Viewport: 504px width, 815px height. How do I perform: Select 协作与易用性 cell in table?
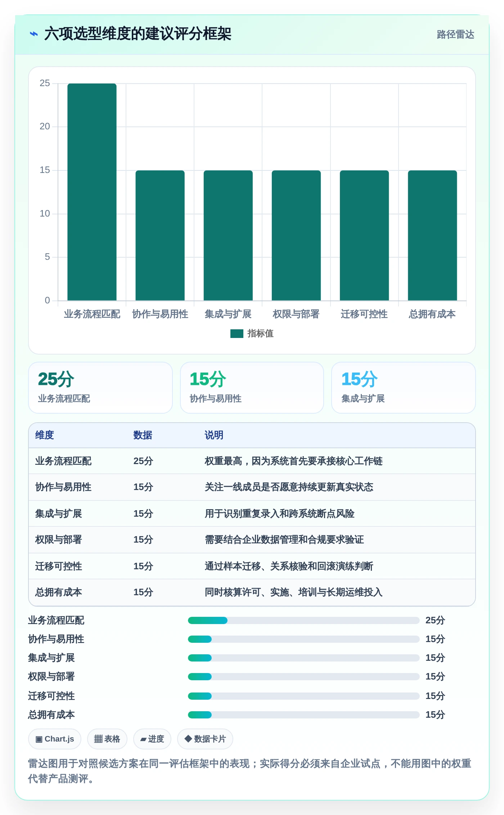tap(63, 487)
